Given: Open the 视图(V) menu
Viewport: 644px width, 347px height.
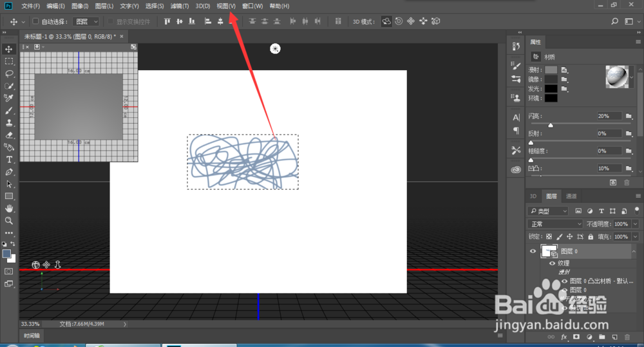Looking at the screenshot, I should tap(226, 6).
